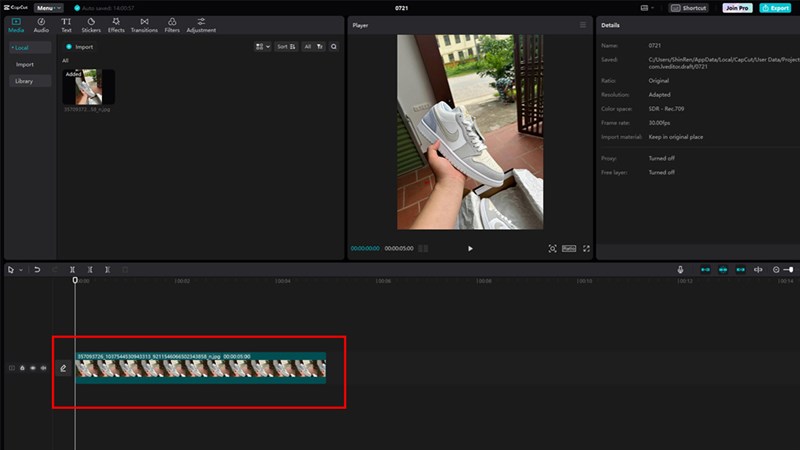Click the playhead handle on timeline ruler
The height and width of the screenshot is (450, 800).
click(75, 280)
